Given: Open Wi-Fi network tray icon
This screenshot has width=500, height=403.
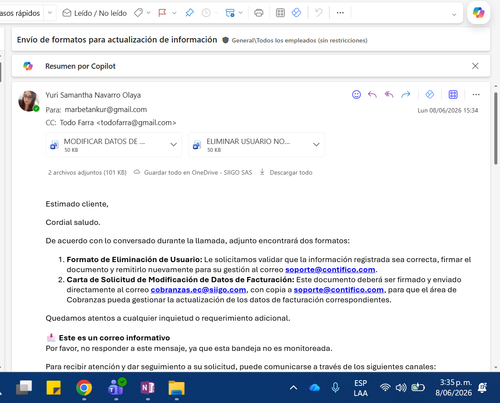Looking at the screenshot, I should tap(385, 387).
